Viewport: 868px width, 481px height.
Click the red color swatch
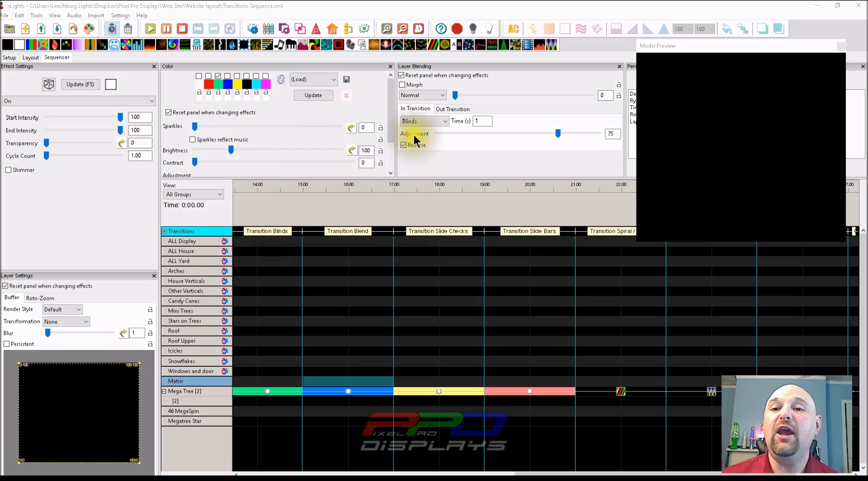pos(208,84)
